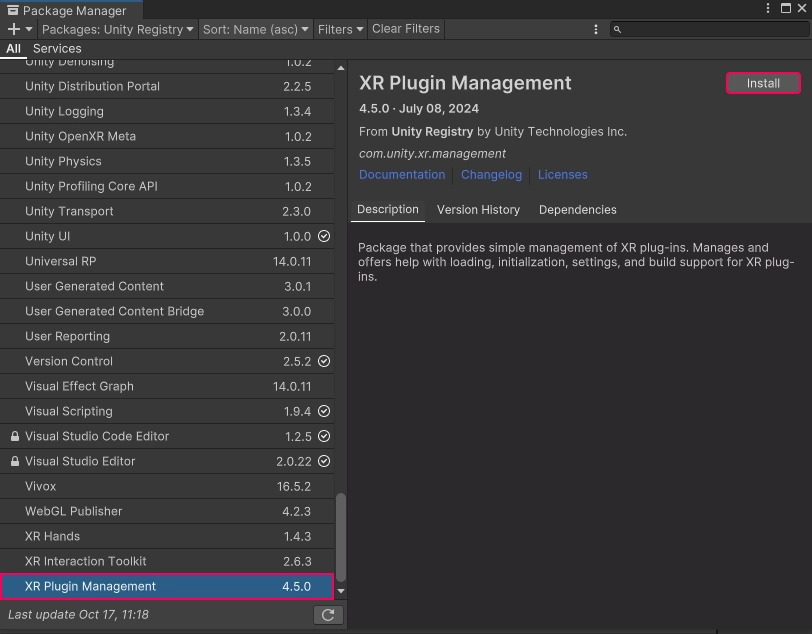The image size is (812, 634).
Task: Open the Filters dropdown
Action: click(340, 29)
